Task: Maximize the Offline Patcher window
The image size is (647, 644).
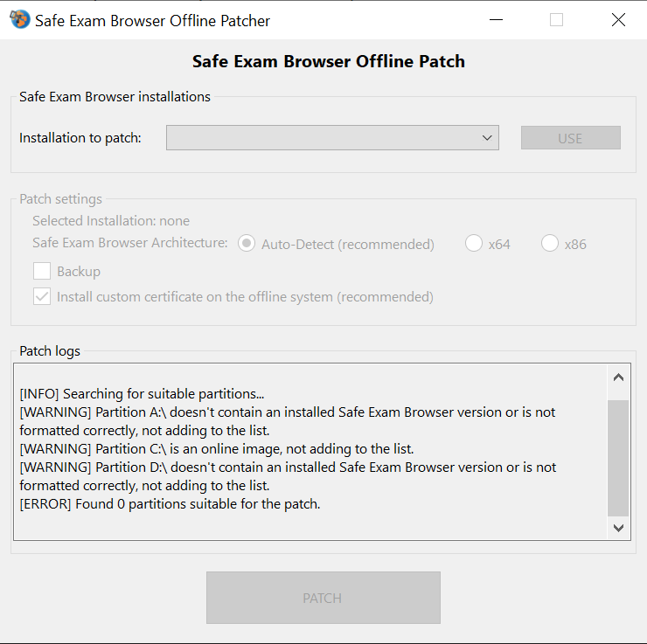Action: [x=556, y=20]
